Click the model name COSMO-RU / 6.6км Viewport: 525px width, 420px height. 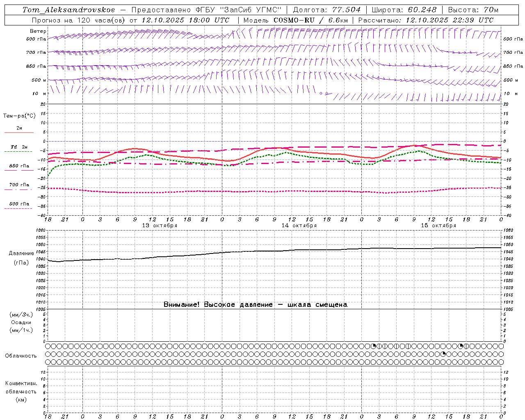(311, 20)
